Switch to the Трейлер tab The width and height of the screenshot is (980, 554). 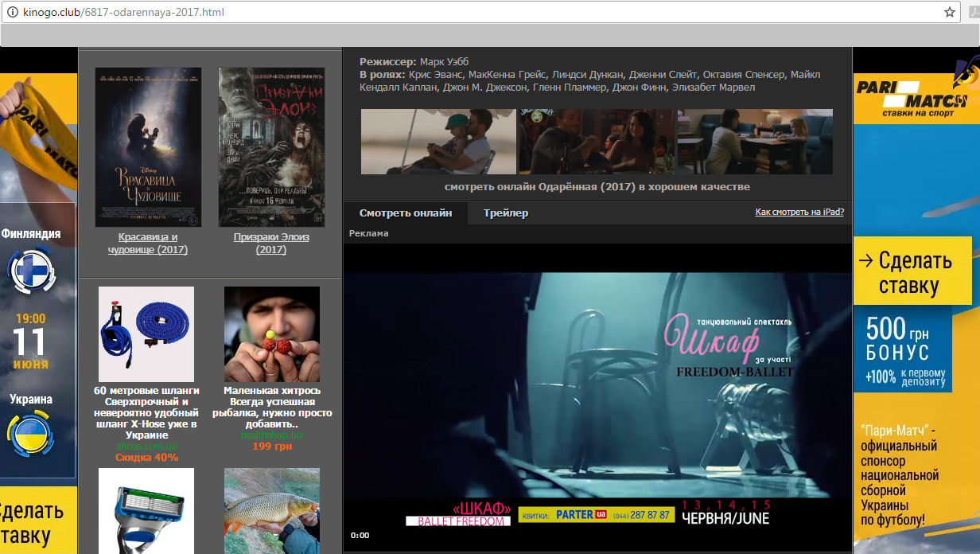click(x=505, y=213)
